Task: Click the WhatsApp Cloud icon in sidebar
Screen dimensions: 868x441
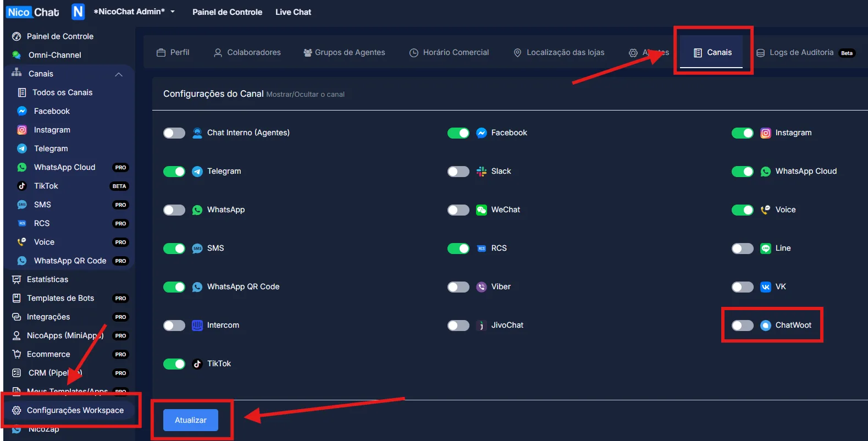Action: point(22,167)
